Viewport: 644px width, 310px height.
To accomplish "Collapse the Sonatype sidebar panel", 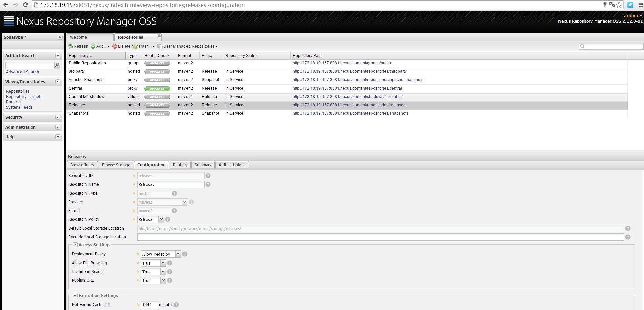I will click(x=60, y=37).
